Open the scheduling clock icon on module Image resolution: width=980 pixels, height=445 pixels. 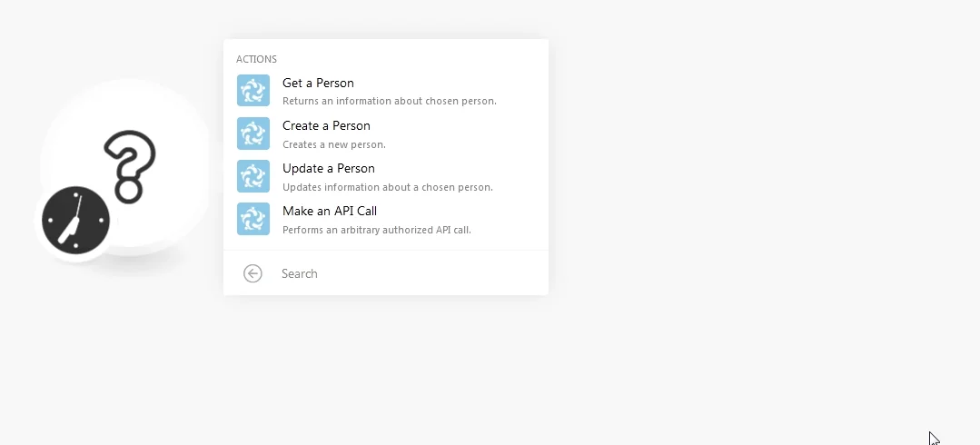pyautogui.click(x=75, y=221)
